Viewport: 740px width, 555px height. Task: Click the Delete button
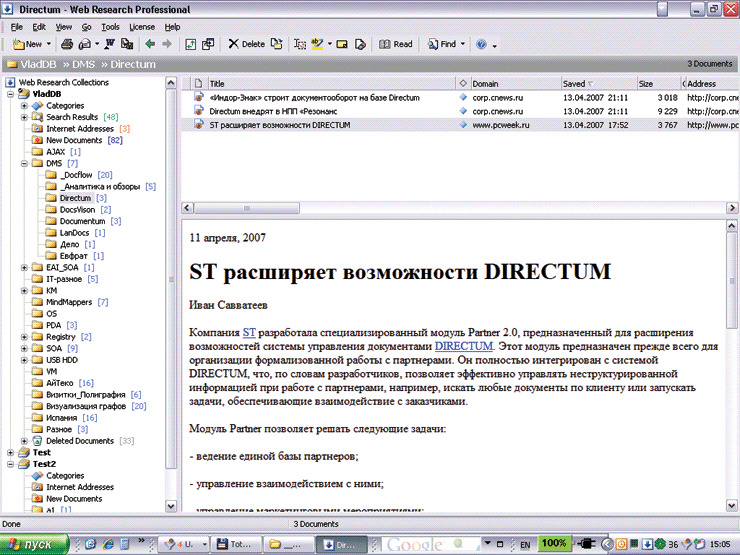tap(246, 44)
